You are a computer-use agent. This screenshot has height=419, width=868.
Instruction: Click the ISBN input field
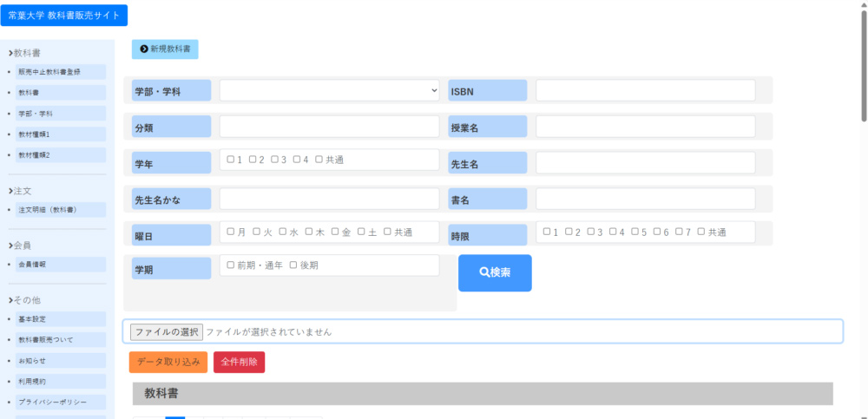coord(645,90)
